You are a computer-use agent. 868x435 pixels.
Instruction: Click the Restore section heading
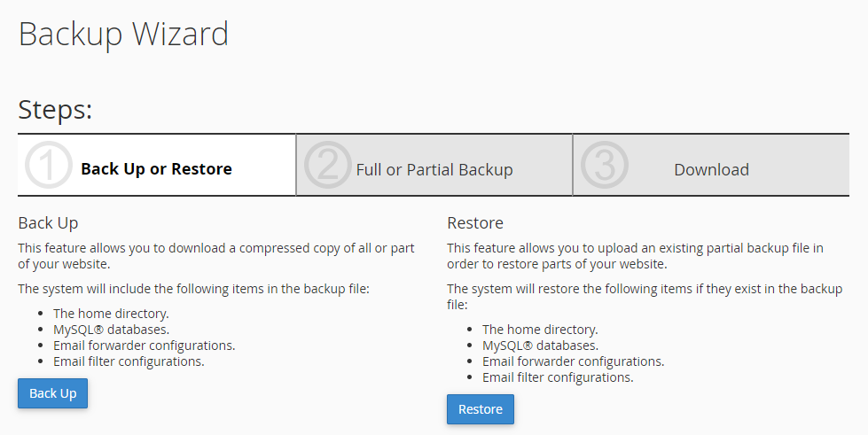coord(475,222)
